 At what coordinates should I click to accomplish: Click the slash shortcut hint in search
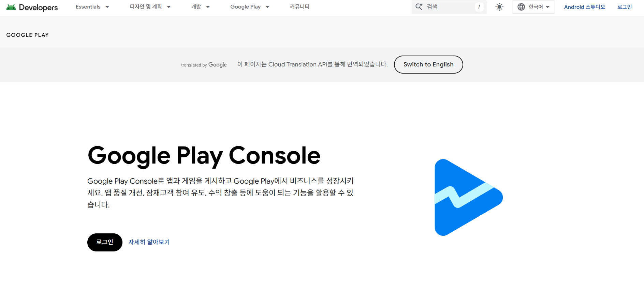coord(479,7)
